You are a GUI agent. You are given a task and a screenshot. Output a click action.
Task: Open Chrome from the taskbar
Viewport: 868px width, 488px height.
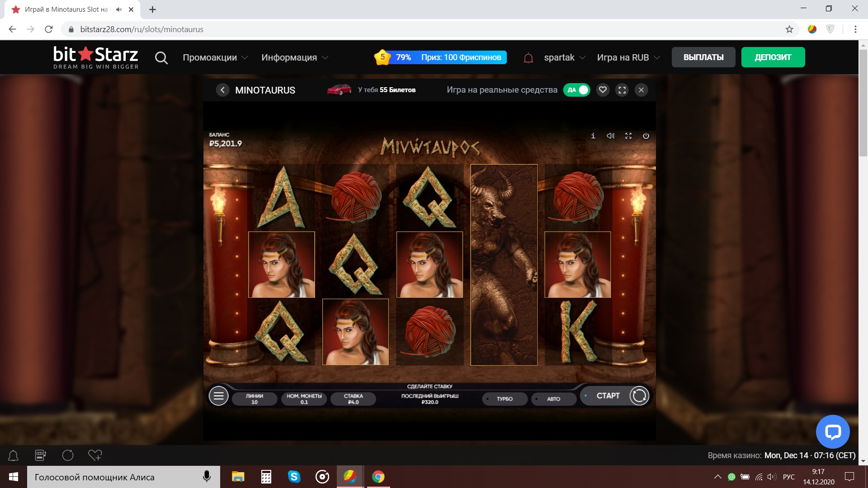378,477
